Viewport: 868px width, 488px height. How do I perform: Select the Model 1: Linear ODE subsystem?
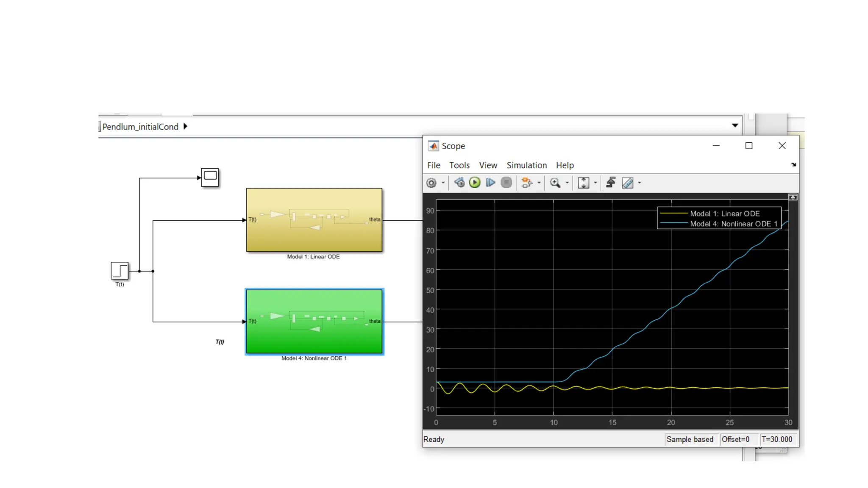click(x=314, y=237)
